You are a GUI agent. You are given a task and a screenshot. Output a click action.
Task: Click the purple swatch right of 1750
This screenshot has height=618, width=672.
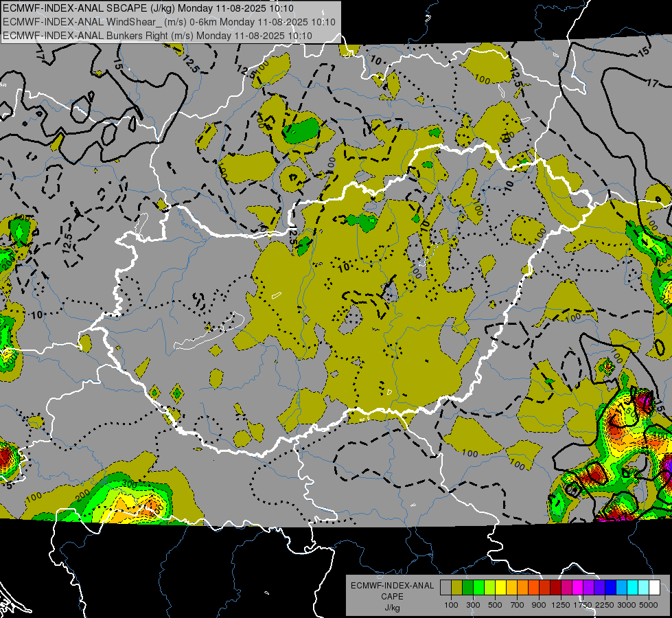(589, 587)
